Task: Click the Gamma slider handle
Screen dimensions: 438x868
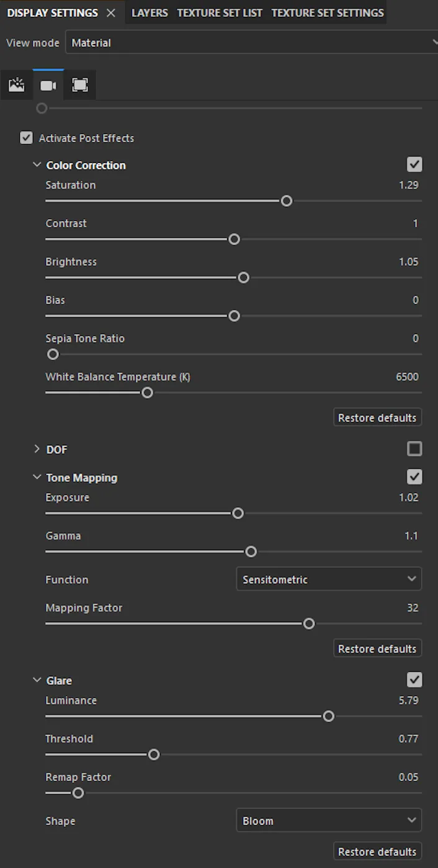Action: (251, 552)
